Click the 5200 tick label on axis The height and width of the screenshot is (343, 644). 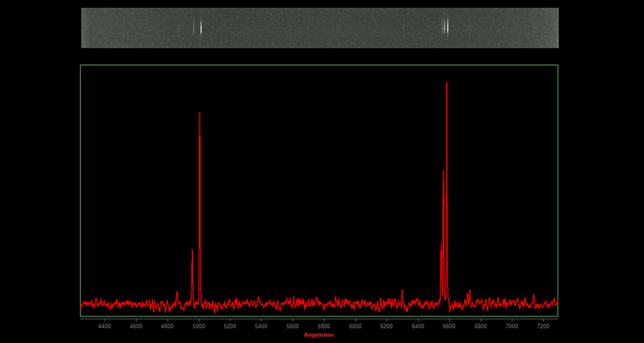pos(230,326)
